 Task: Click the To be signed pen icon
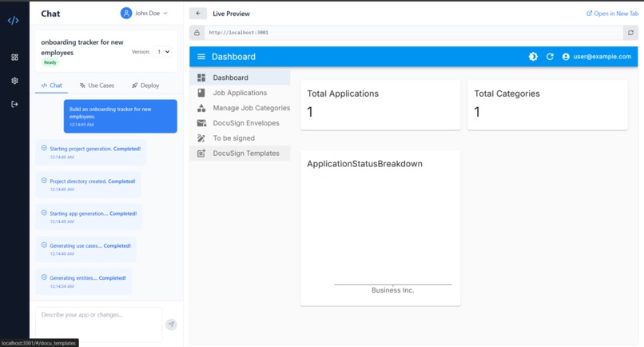coord(201,138)
